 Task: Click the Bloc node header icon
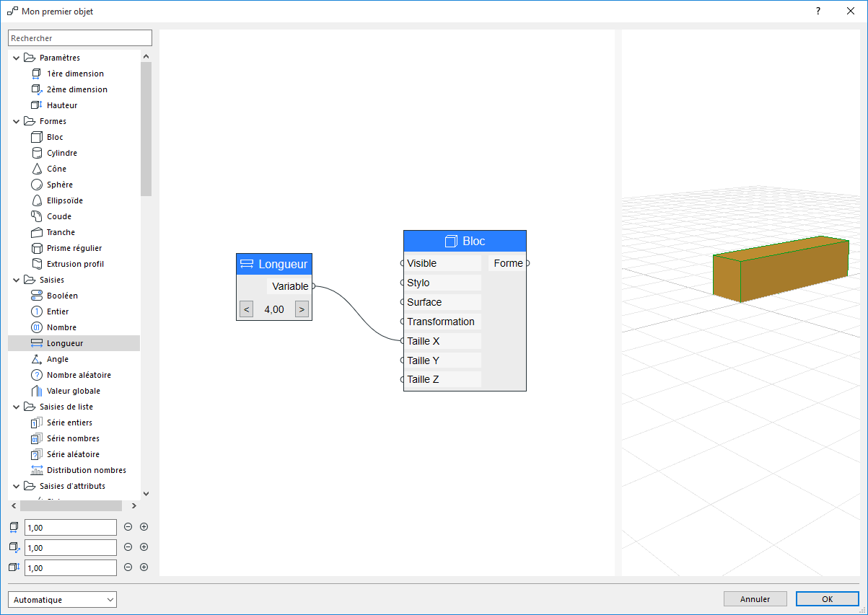[452, 242]
